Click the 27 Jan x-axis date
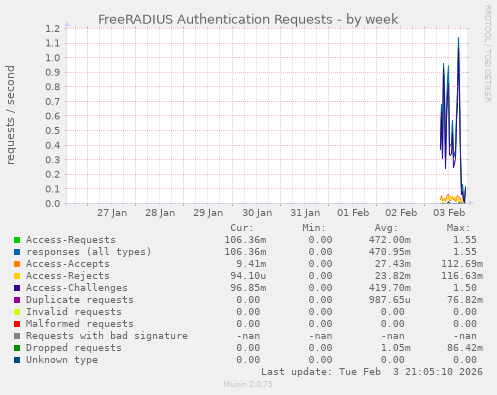Image resolution: width=497 pixels, height=395 pixels. pyautogui.click(x=112, y=213)
